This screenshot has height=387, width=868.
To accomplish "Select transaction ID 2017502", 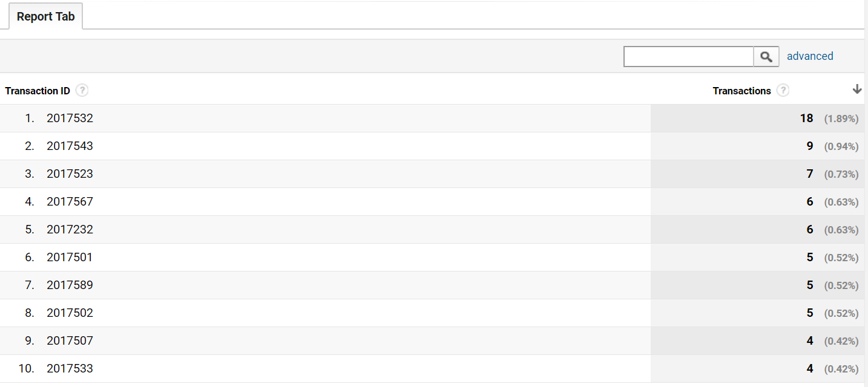I will point(70,313).
